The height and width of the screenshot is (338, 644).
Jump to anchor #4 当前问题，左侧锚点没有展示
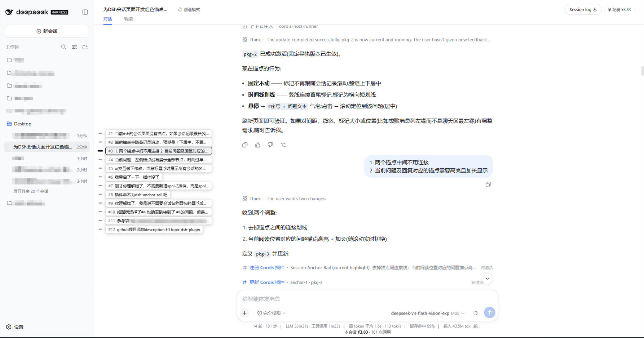click(x=159, y=160)
